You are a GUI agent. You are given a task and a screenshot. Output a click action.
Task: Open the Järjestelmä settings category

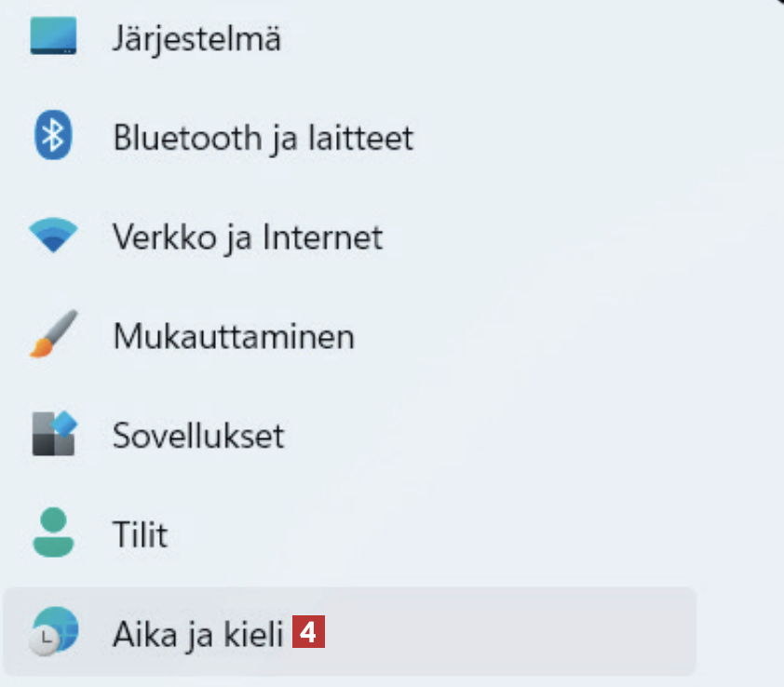click(196, 39)
